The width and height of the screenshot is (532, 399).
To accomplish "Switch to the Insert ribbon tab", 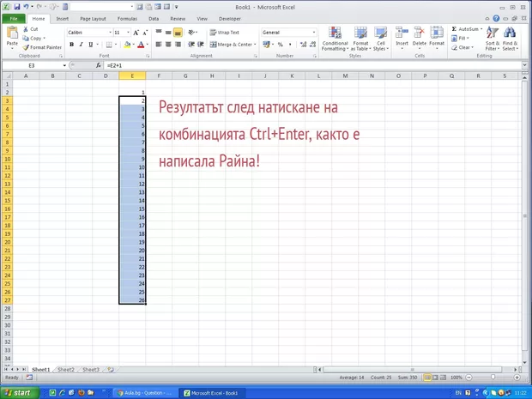I will 63,19.
